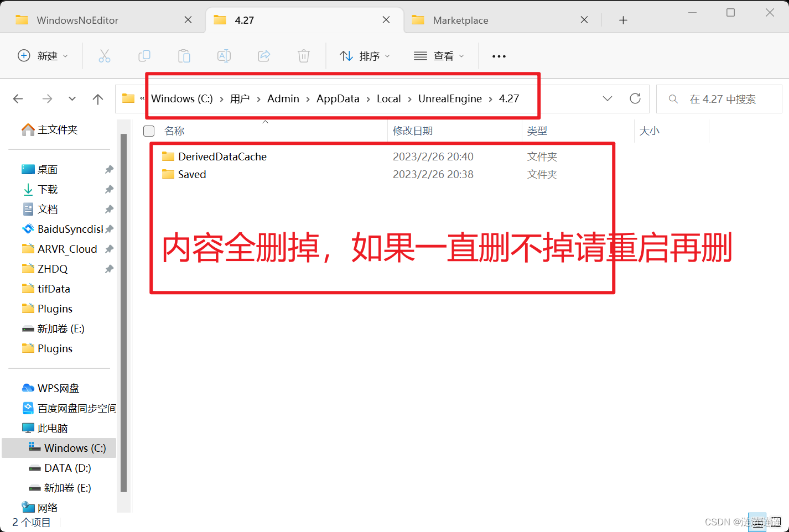This screenshot has width=789, height=532.
Task: Switch to large icons view at bottom right
Action: point(775,522)
